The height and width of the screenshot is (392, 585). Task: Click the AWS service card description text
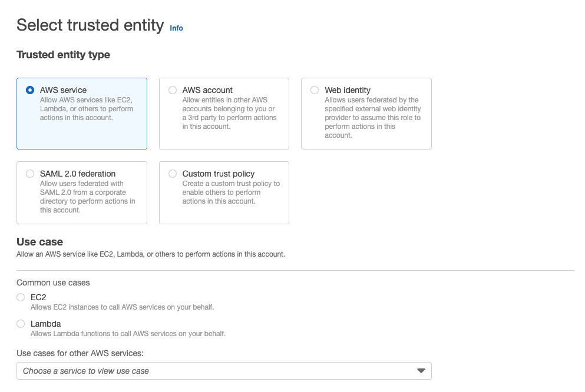87,109
